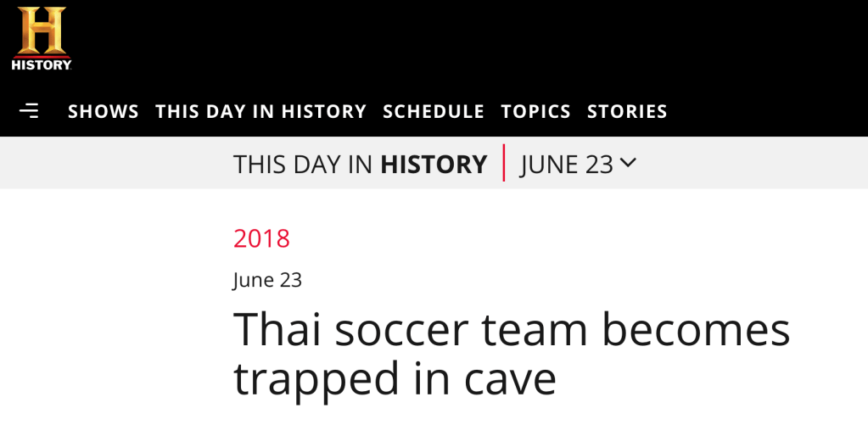Open the SHOWS navigation item
The width and height of the screenshot is (868, 436).
point(104,111)
